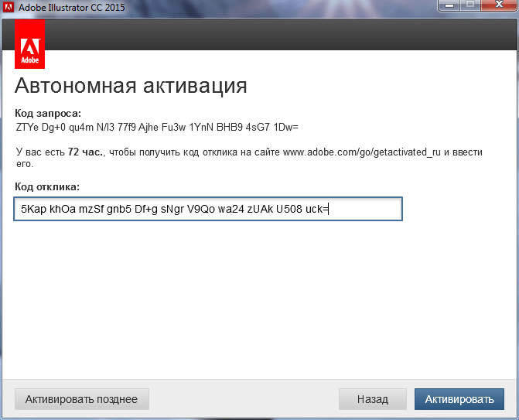Click the Автономная активация heading
Screen dimensions: 519x420
(131, 86)
